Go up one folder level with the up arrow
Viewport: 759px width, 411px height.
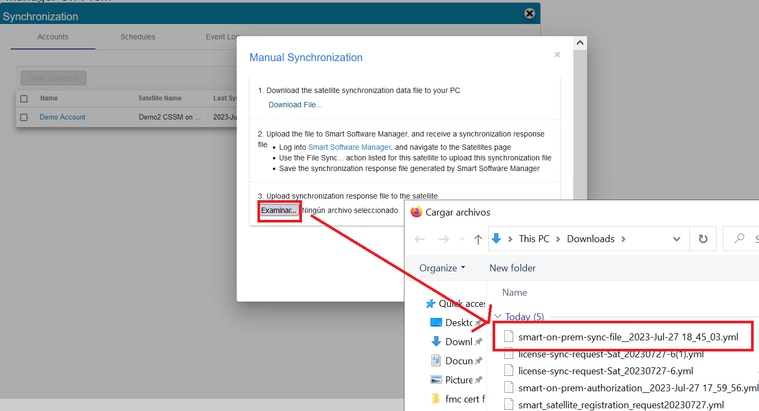click(478, 239)
